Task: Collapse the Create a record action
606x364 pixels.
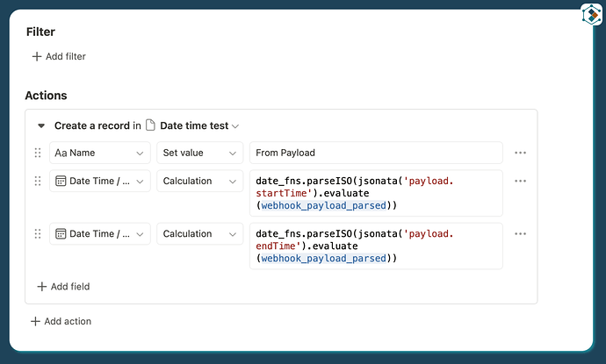Action: 41,125
